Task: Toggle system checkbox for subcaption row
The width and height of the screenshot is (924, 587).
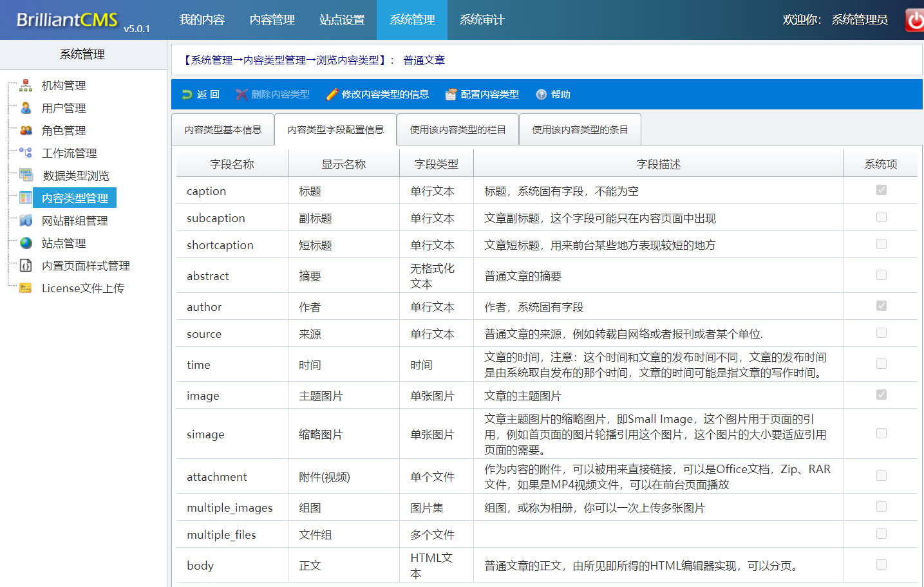Action: coord(881,218)
